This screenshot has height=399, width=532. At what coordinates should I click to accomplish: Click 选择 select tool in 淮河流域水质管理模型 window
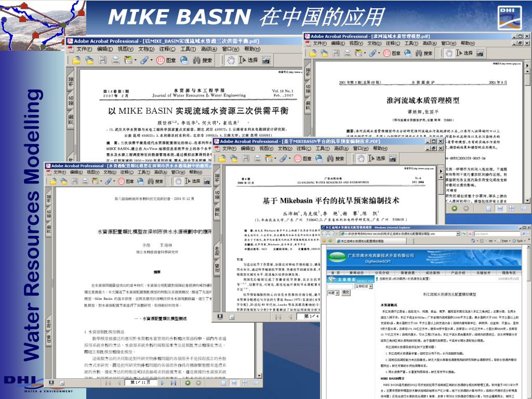(464, 53)
